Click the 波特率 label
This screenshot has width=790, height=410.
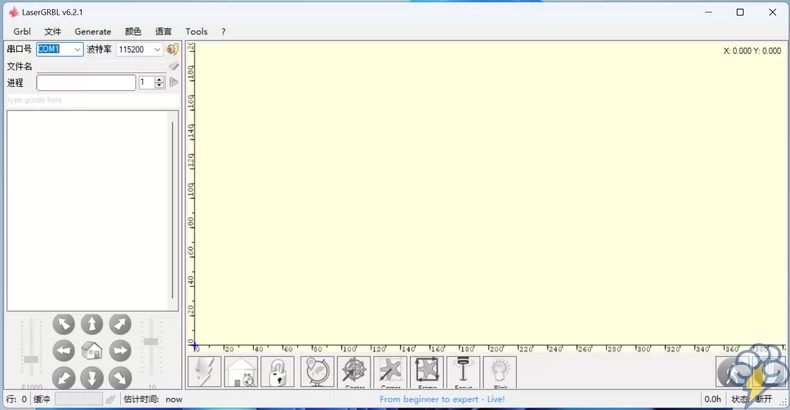pyautogui.click(x=99, y=49)
